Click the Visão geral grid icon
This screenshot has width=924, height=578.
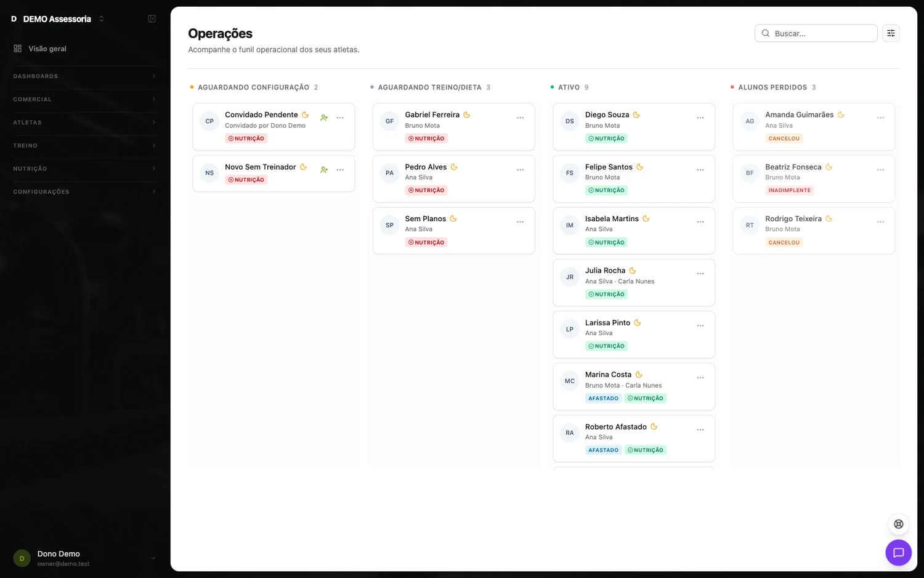18,49
